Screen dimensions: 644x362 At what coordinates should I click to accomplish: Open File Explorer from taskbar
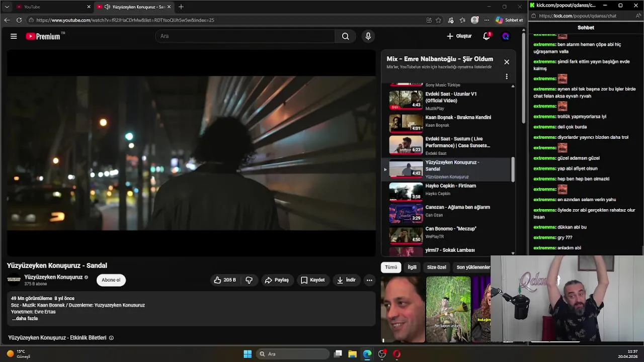[352, 354]
